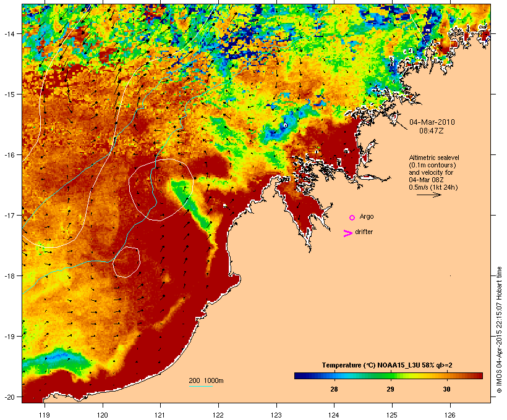Click longitude label '123'
Viewport: 507px width, 420px height.
tap(276, 415)
